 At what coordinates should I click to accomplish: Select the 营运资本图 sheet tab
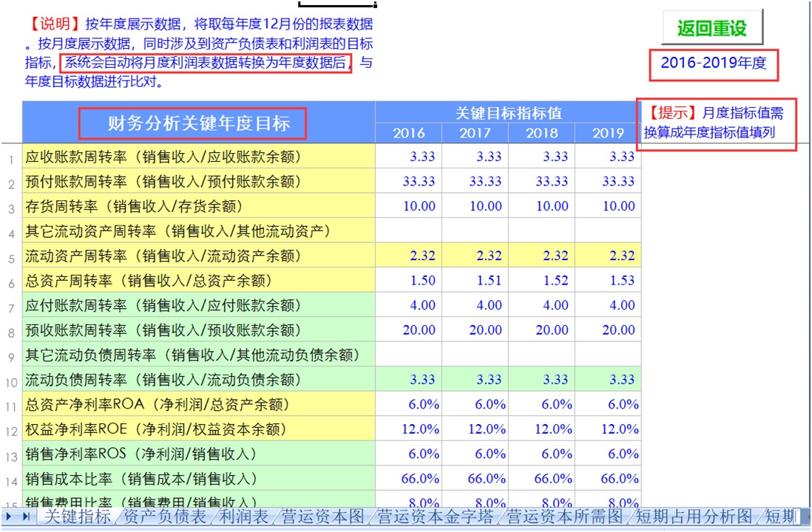[x=324, y=516]
